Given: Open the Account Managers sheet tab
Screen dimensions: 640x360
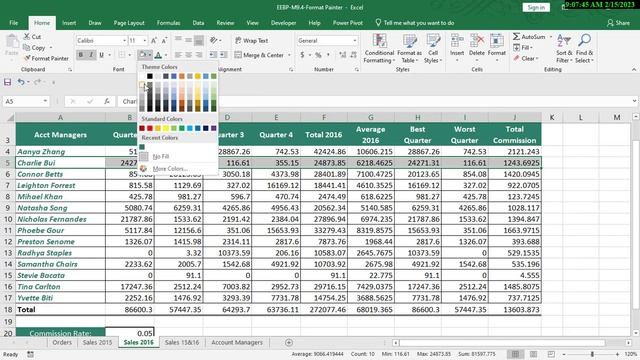Looking at the screenshot, I should pos(237,342).
